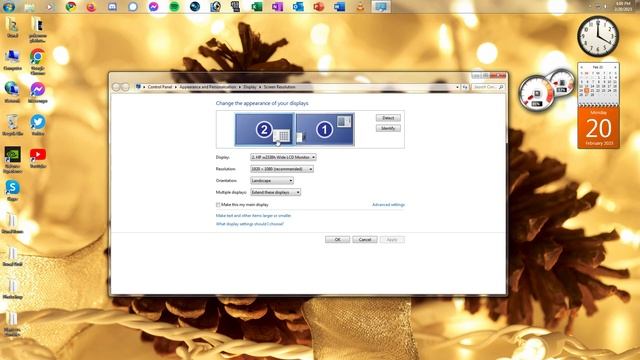Click the Cancel button

(x=364, y=240)
